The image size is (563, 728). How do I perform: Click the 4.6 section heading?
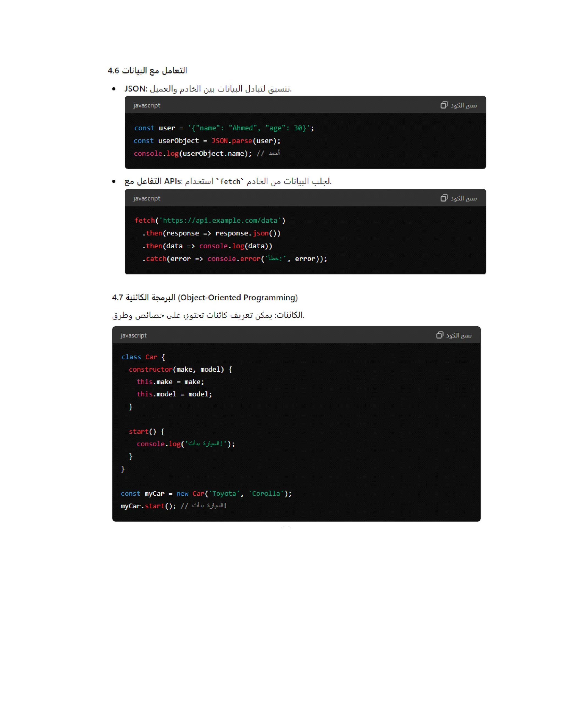click(147, 71)
